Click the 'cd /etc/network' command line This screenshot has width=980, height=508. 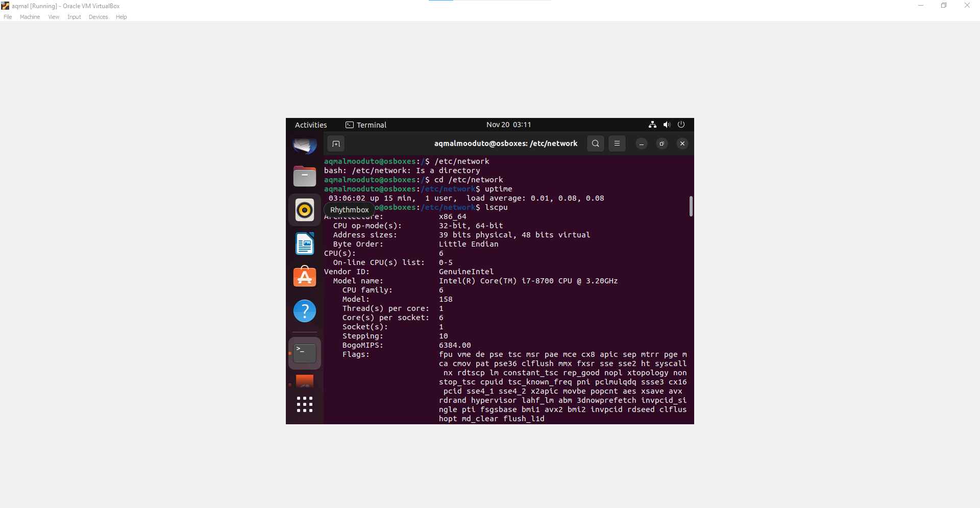(469, 180)
